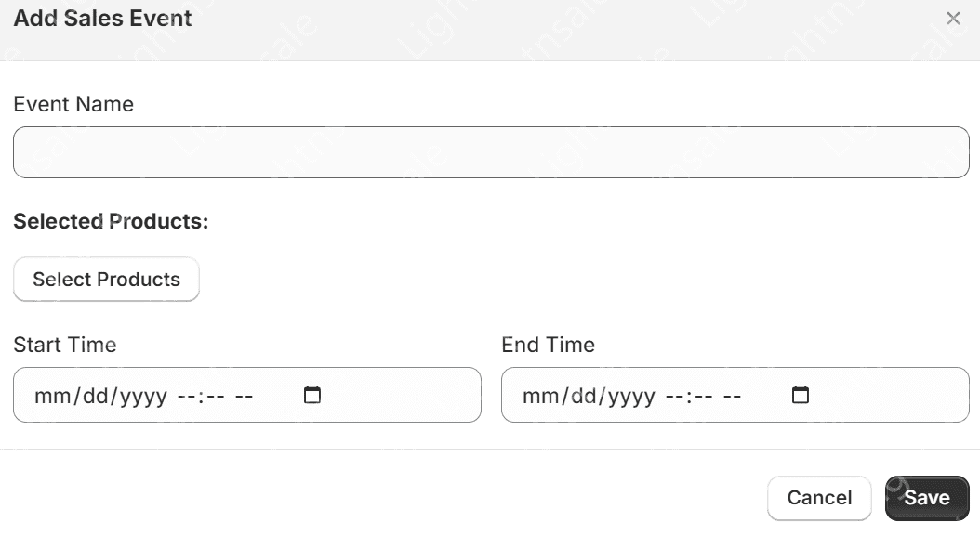Close the Add Sales Event dialog
Screen dimensions: 980x536
tap(953, 19)
